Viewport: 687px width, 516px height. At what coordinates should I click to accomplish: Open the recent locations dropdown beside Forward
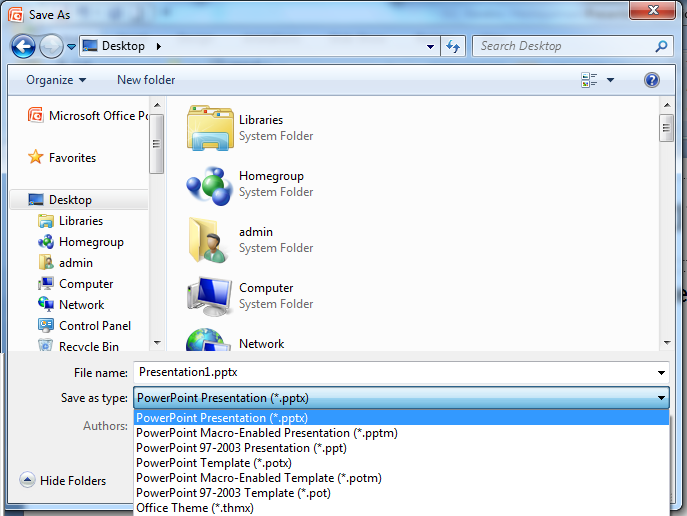click(71, 46)
